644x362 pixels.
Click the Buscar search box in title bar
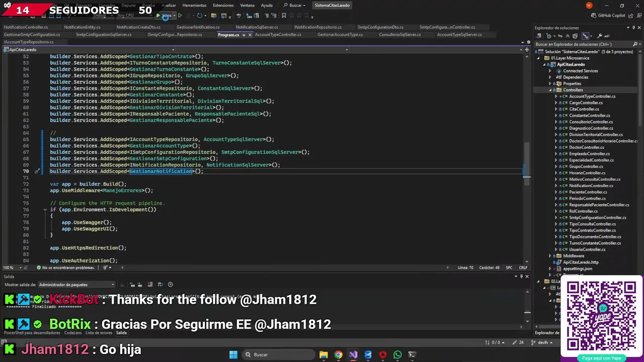pyautogui.click(x=295, y=6)
